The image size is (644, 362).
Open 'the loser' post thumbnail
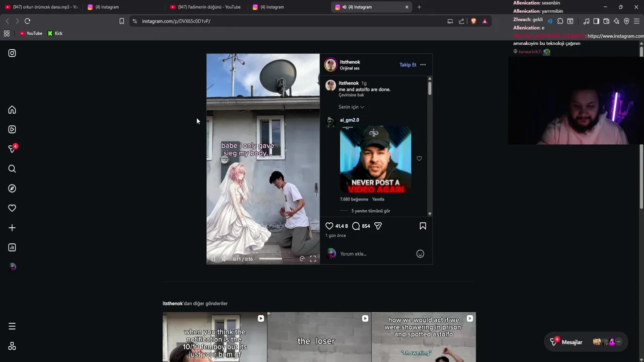point(319,337)
